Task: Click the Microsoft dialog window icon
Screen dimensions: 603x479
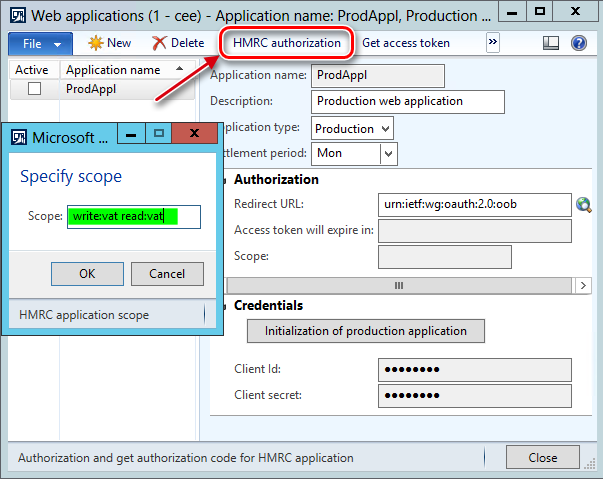Action: coord(19,137)
